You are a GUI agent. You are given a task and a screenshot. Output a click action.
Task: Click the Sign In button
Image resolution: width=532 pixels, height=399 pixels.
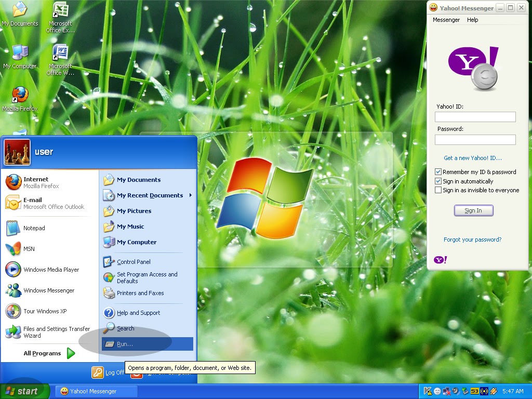coord(473,210)
